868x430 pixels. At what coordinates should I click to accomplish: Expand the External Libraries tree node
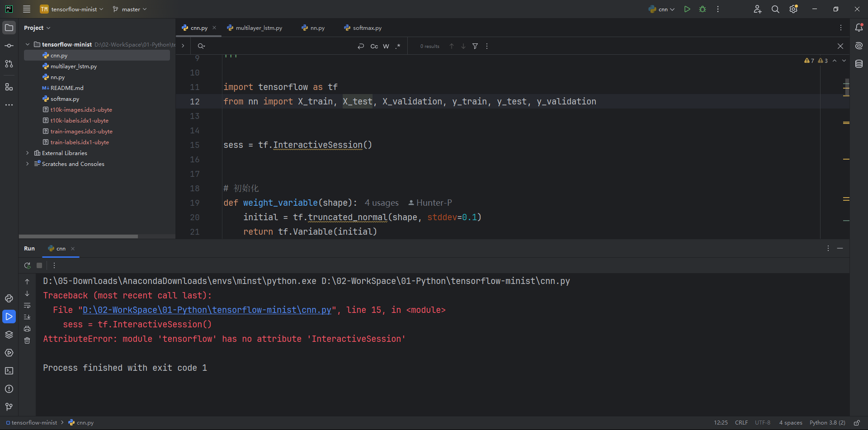click(x=28, y=153)
